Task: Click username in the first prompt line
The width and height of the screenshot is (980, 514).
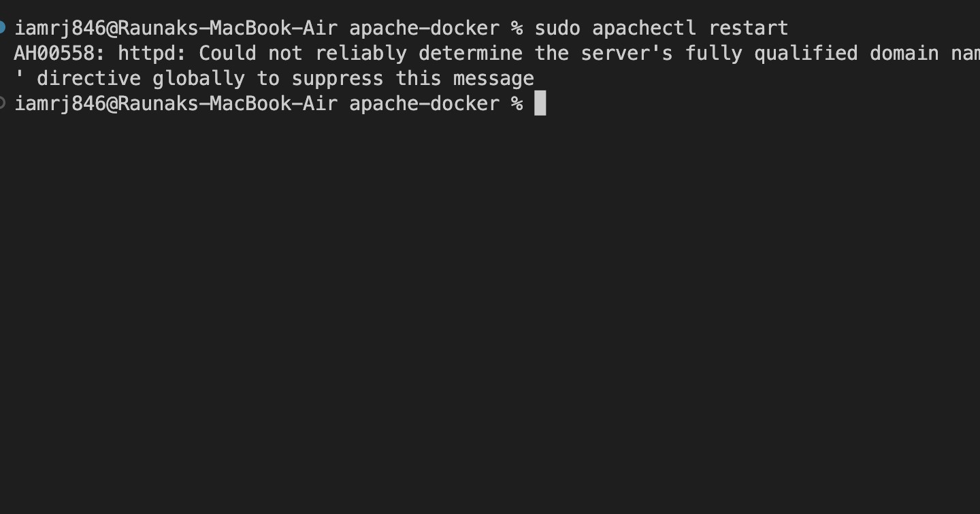Action: 60,29
